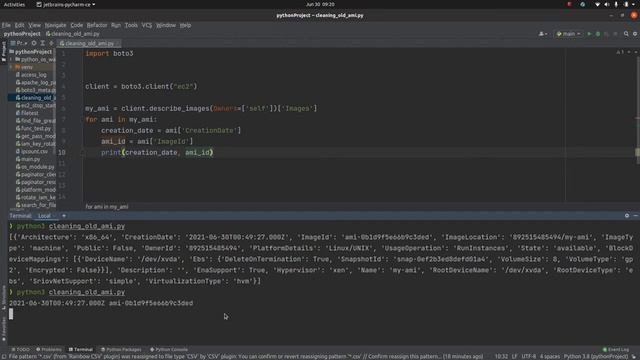This screenshot has width=640, height=360.
Task: Open the VCS menu
Action: [x=147, y=25]
